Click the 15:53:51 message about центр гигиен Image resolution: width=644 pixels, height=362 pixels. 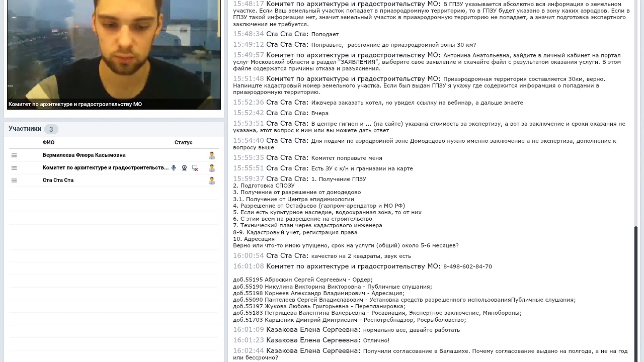429,127
